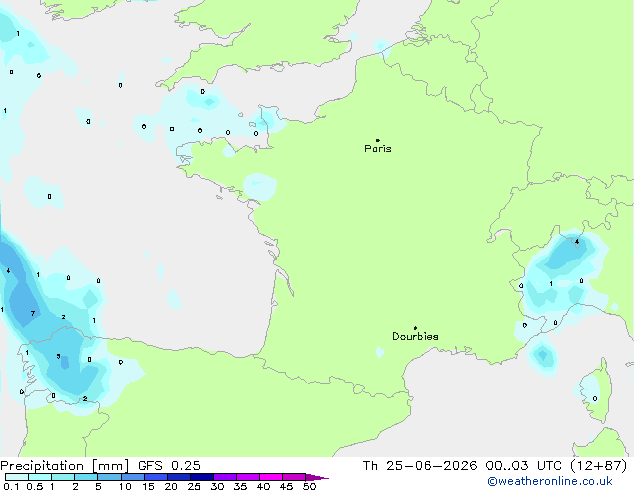
Task: Click legend swatch between 20 and 25
Action: click(179, 477)
